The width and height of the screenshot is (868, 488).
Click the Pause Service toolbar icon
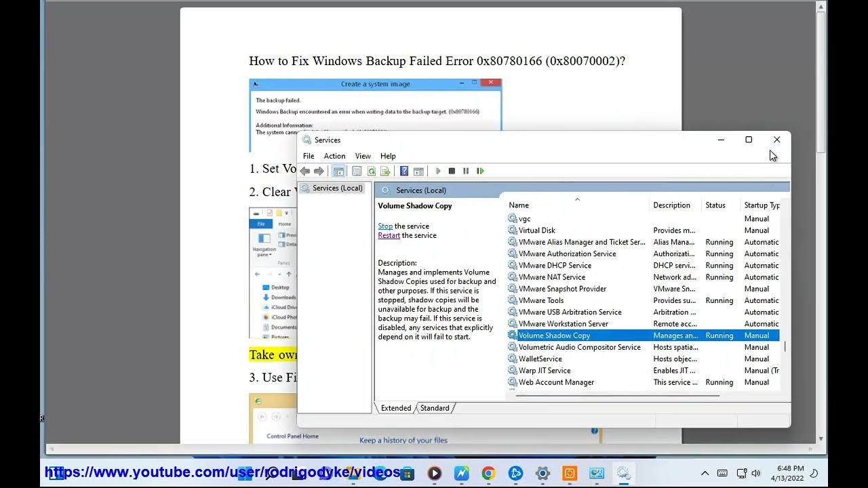pos(466,171)
